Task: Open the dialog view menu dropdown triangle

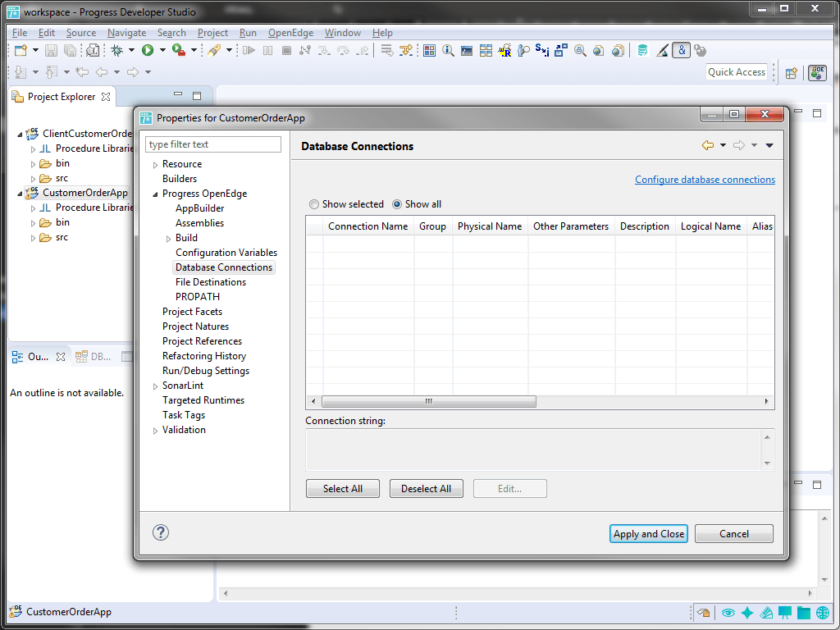Action: [769, 145]
